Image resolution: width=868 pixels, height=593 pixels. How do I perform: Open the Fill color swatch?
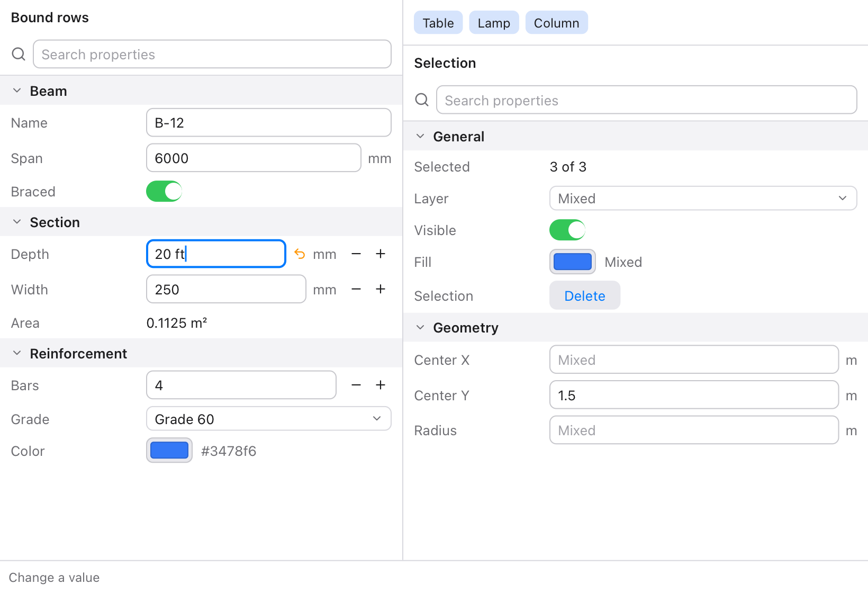[x=573, y=262]
